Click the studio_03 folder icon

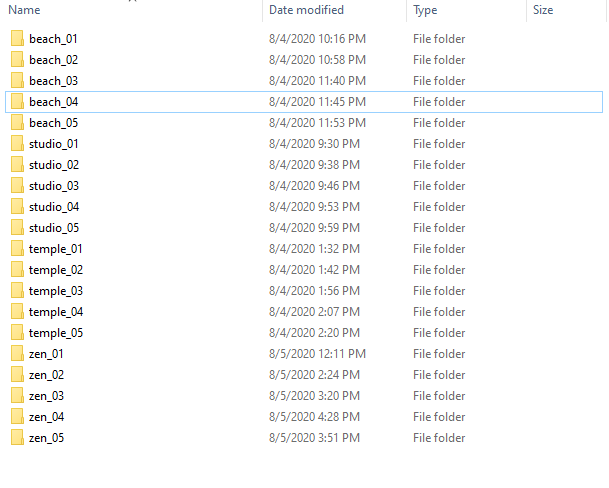(x=17, y=185)
